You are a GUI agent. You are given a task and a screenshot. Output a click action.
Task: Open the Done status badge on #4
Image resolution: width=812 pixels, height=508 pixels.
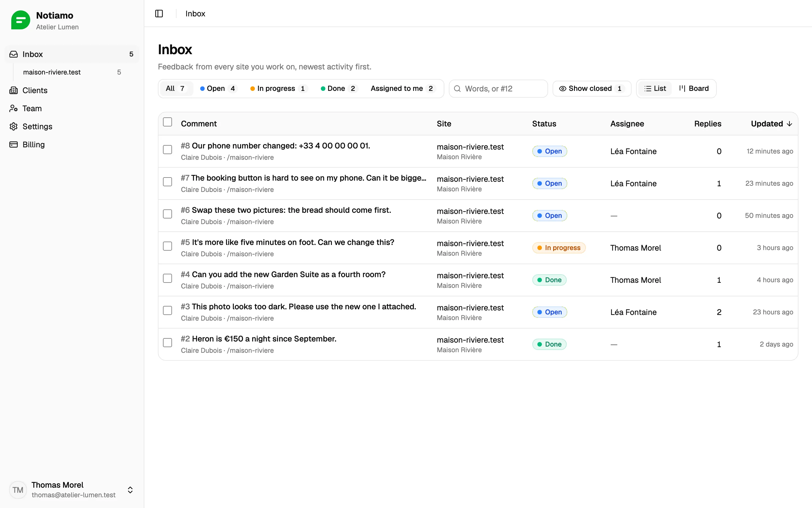click(549, 280)
